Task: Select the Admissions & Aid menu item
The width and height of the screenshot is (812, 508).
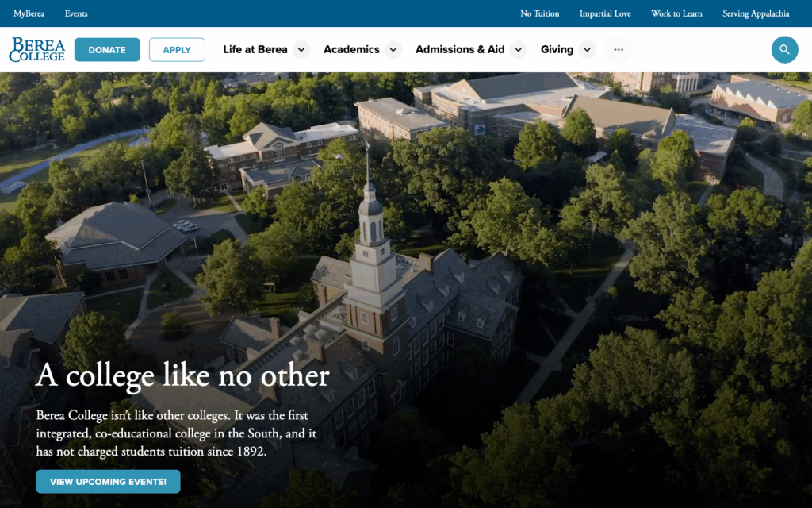Action: [460, 50]
